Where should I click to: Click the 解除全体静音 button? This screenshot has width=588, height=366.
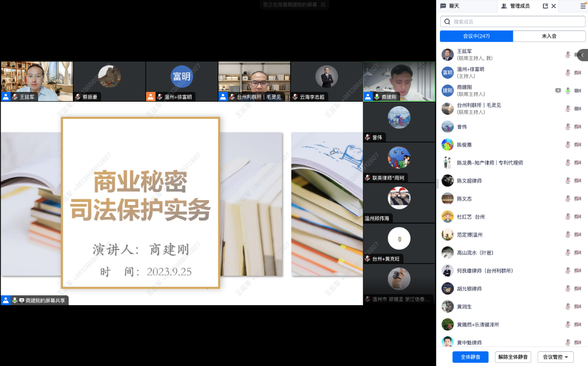513,357
